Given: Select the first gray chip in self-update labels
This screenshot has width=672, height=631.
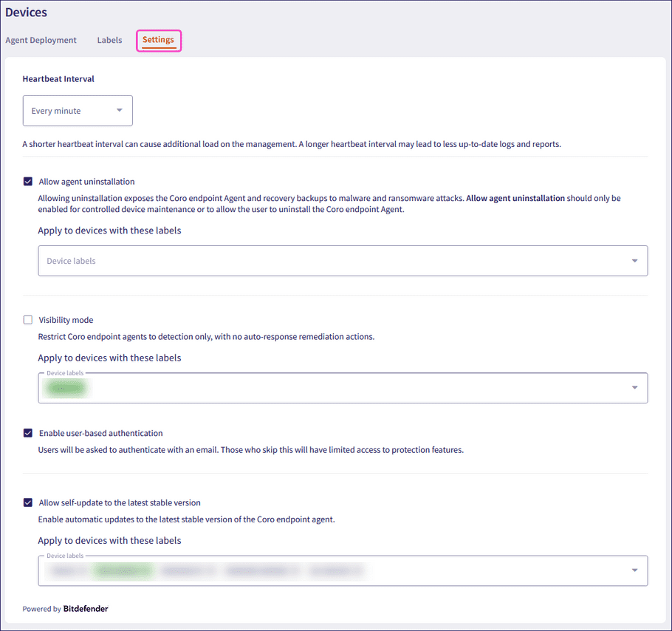Looking at the screenshot, I should [64, 570].
